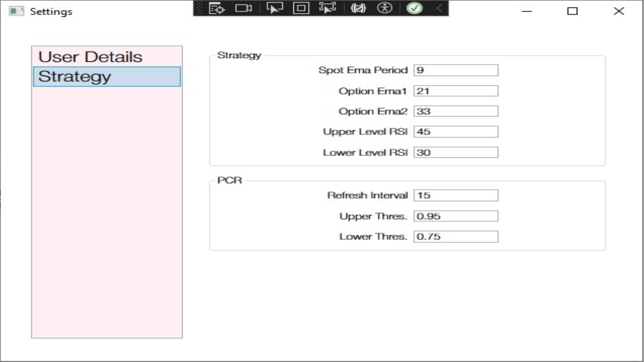Click the binding failures braces icon
644x362 pixels.
click(358, 8)
